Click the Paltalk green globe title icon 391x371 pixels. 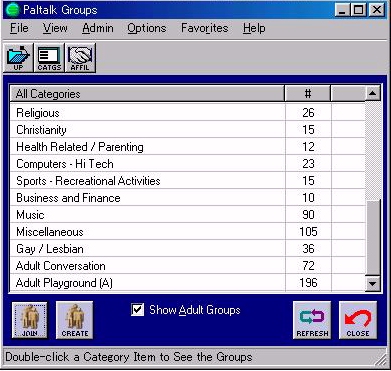13,10
